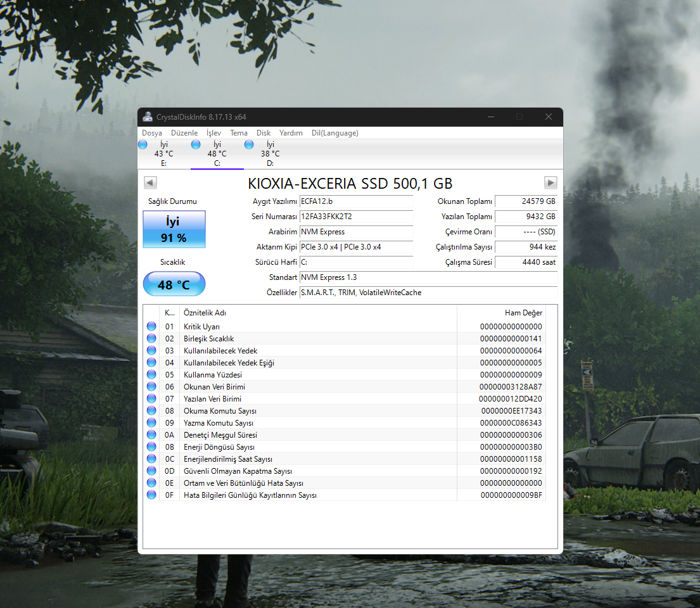Select the Birleşik Sıcaklık attribute name

tap(208, 339)
